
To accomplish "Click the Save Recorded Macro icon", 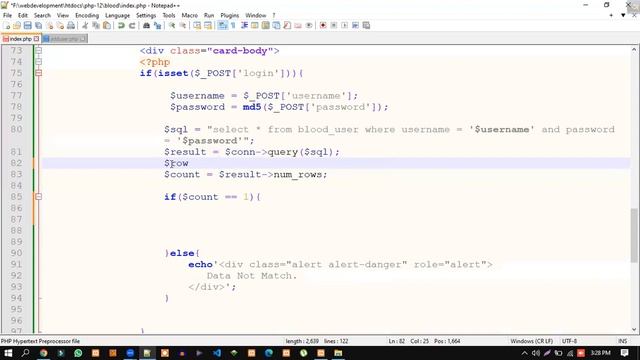I will coord(366,26).
